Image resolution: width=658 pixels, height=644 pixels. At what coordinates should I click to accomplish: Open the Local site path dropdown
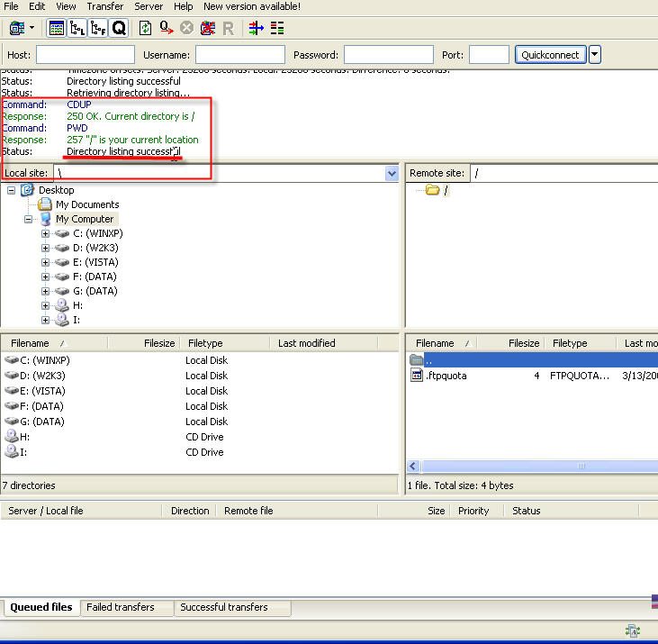point(392,173)
